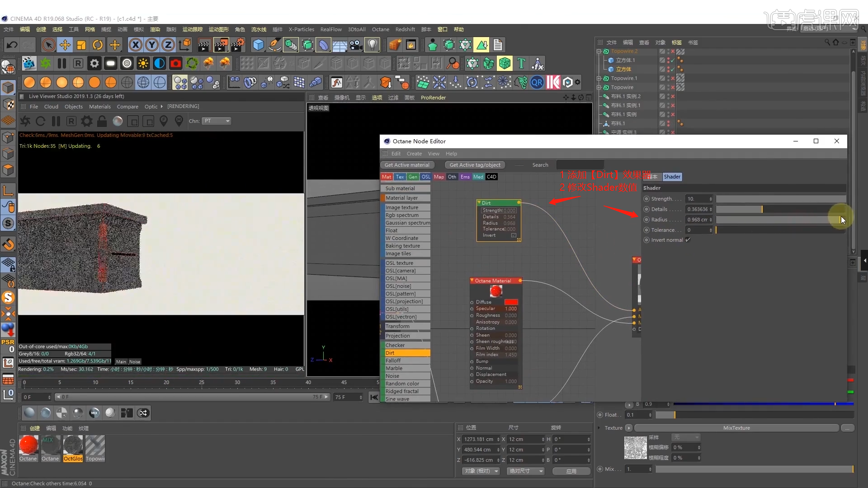
Task: Toggle the Z axis lock icon
Action: point(168,45)
